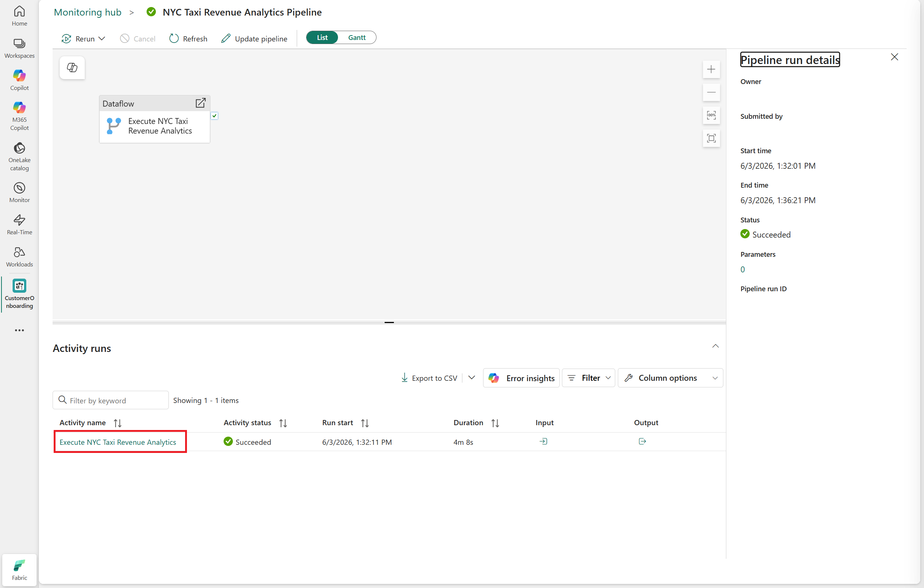Click the Succeeded status in the activity row

[248, 442]
